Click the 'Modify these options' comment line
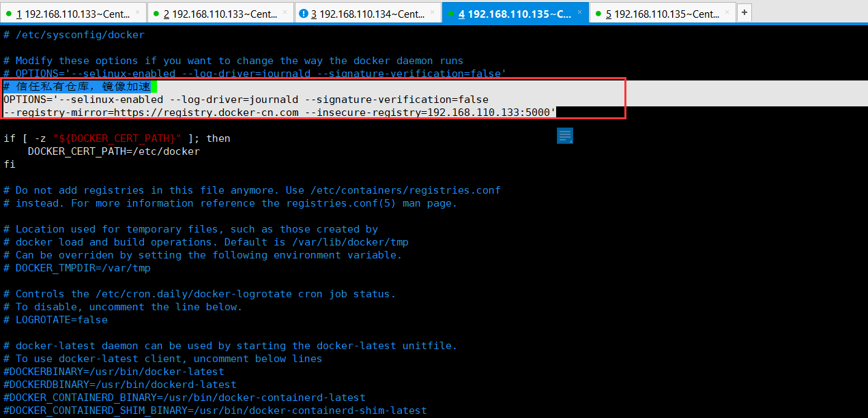The width and height of the screenshot is (868, 418). pos(233,61)
